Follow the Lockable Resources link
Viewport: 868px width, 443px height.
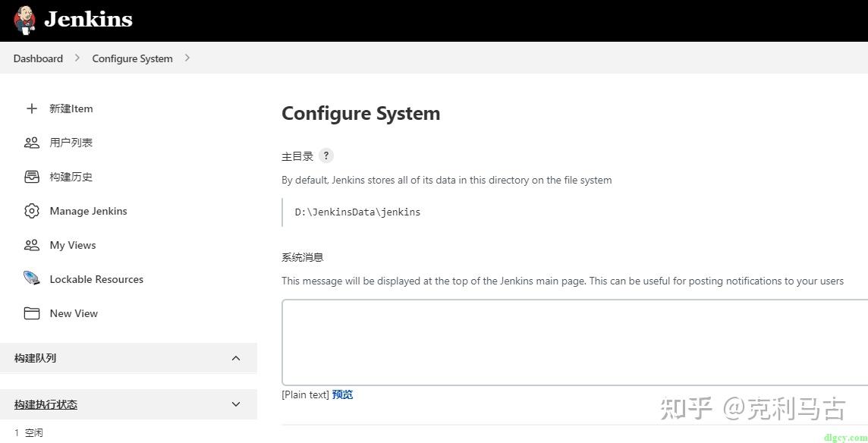pos(96,279)
